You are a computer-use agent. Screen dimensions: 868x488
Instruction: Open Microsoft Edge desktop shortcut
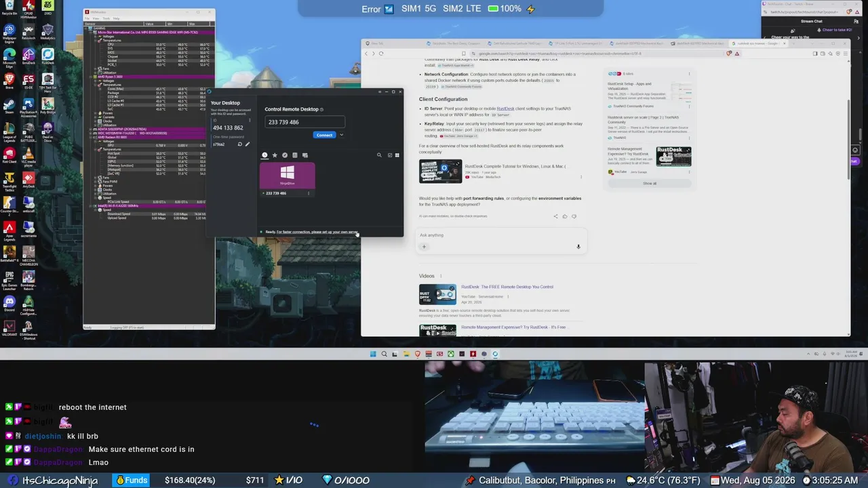coord(9,58)
